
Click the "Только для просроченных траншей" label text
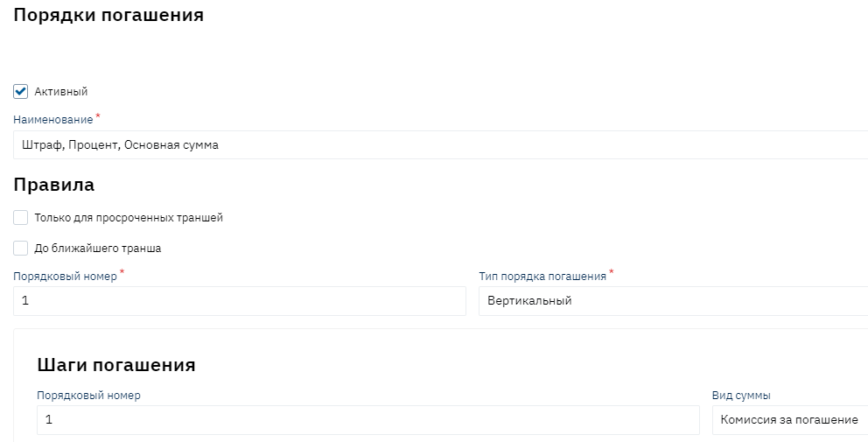click(129, 218)
